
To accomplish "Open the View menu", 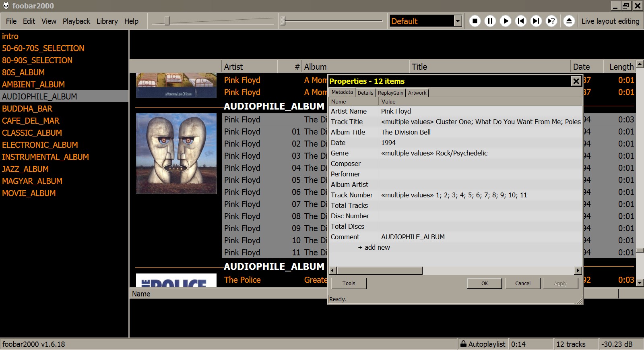I will coord(49,21).
